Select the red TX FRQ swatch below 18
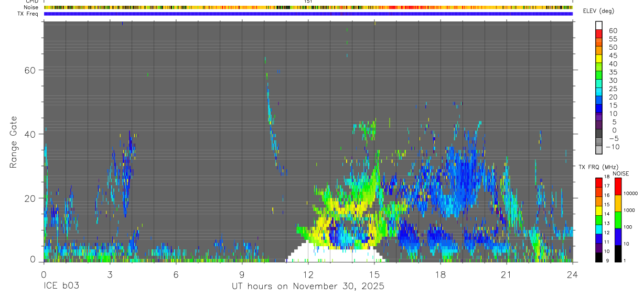The height and width of the screenshot is (297, 644). tap(599, 182)
